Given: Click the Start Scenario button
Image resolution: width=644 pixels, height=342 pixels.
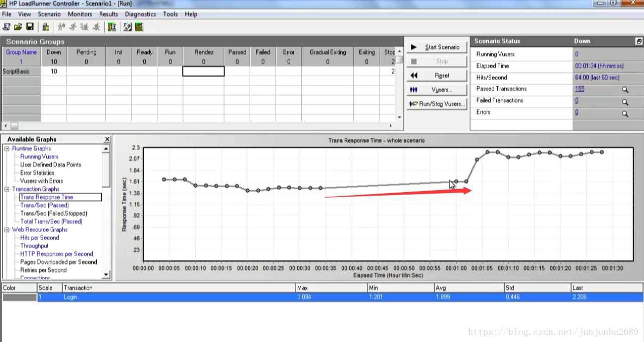Looking at the screenshot, I should point(437,47).
